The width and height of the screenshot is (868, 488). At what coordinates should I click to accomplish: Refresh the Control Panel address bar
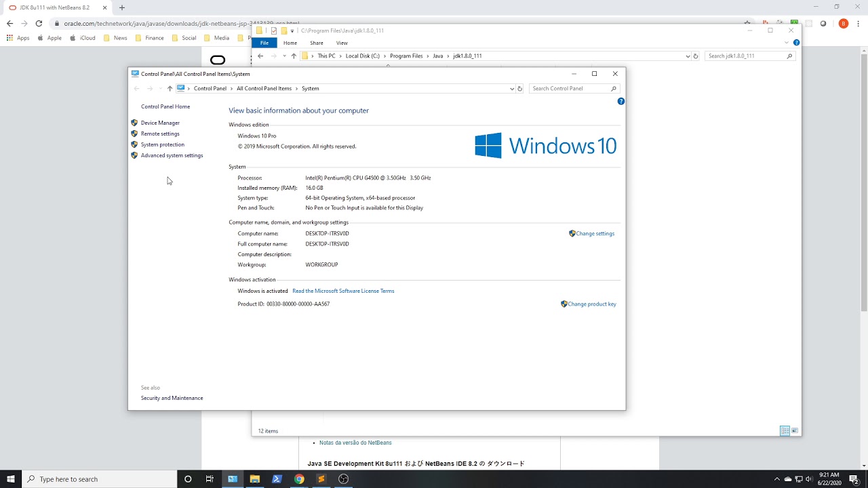pos(520,88)
